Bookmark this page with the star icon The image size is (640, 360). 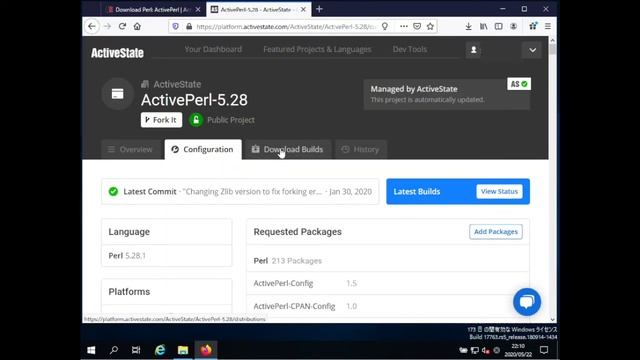tap(430, 27)
